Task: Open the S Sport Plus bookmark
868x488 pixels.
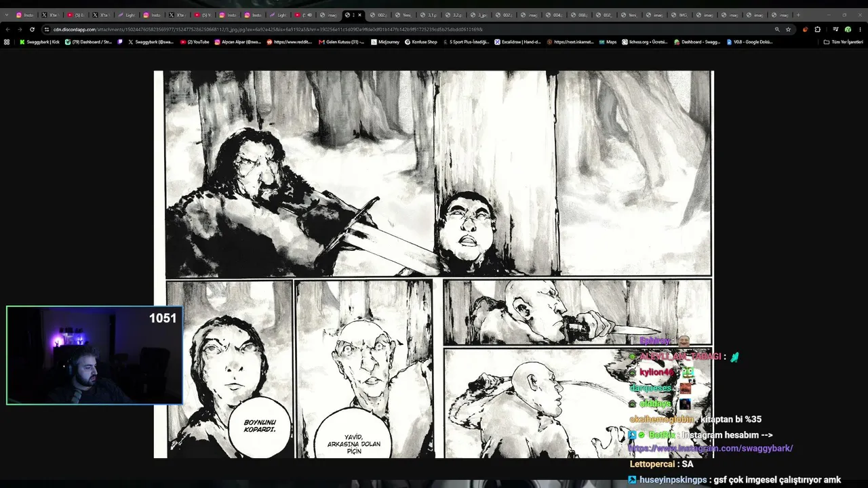Action: coord(466,42)
